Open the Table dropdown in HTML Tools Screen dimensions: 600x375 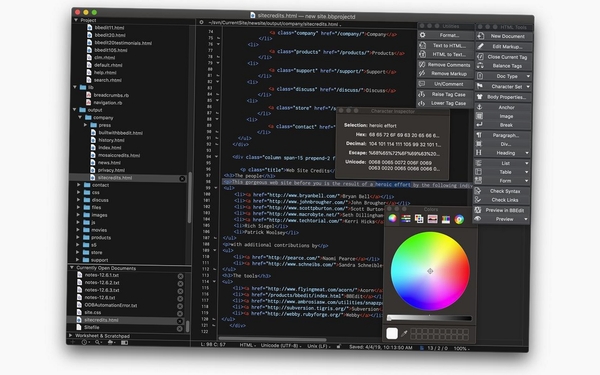pos(527,172)
